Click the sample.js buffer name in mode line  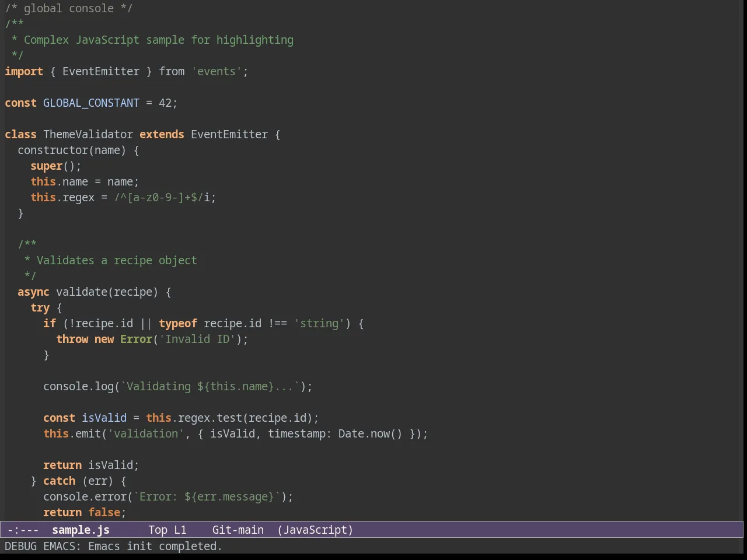pos(81,530)
